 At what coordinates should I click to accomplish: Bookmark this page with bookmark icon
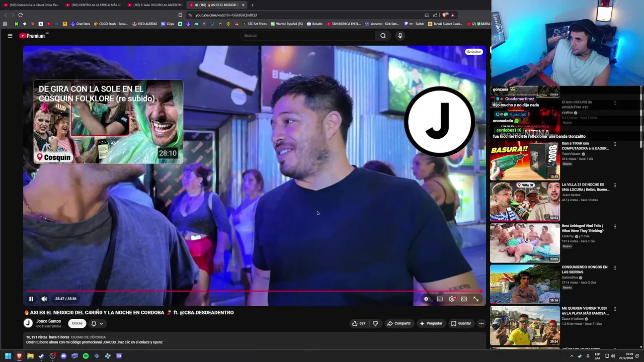[x=180, y=15]
